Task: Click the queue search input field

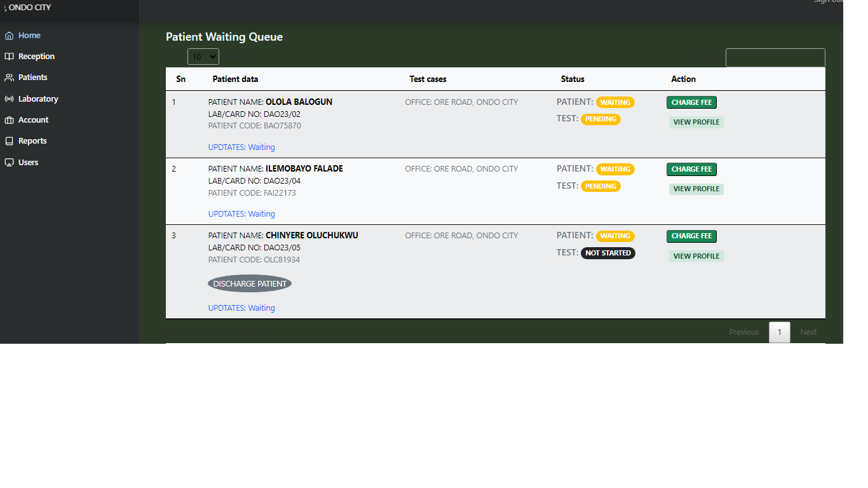Action: coord(775,58)
